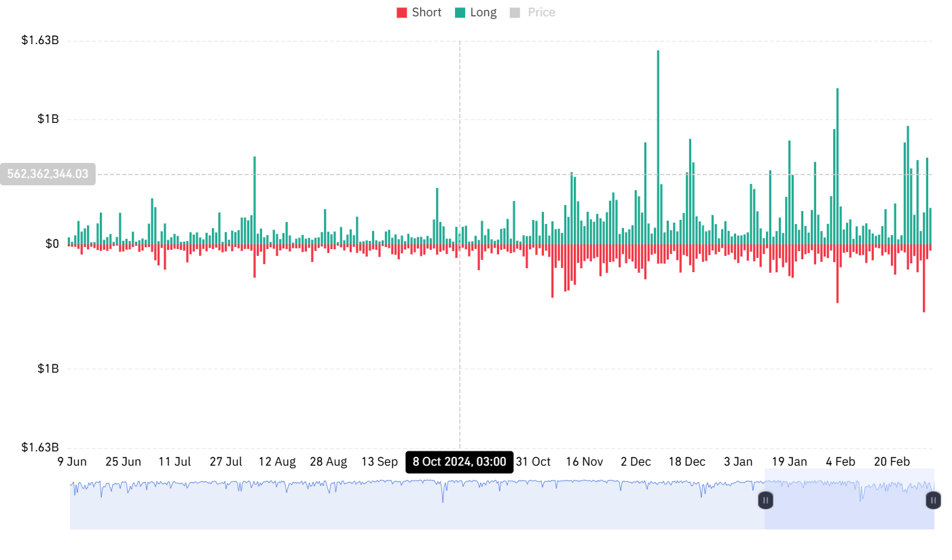This screenshot has height=560, width=952.
Task: Click the 11 Jul date label
Action: [175, 462]
